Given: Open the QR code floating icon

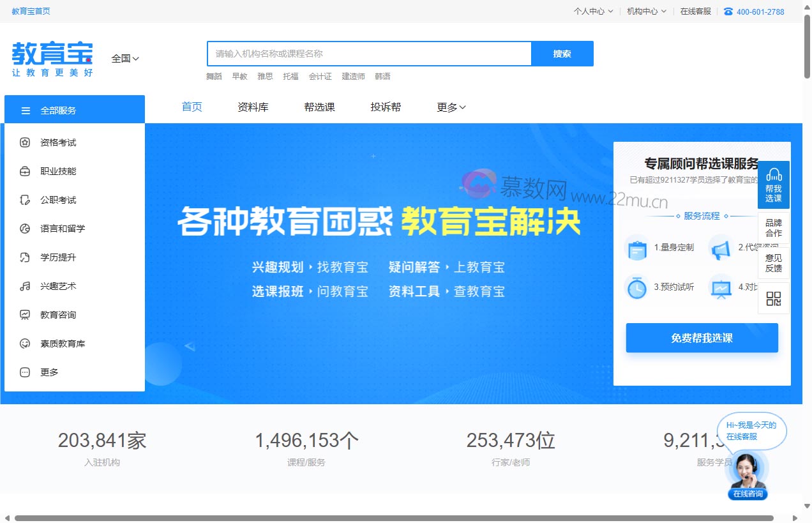Looking at the screenshot, I should tap(774, 298).
